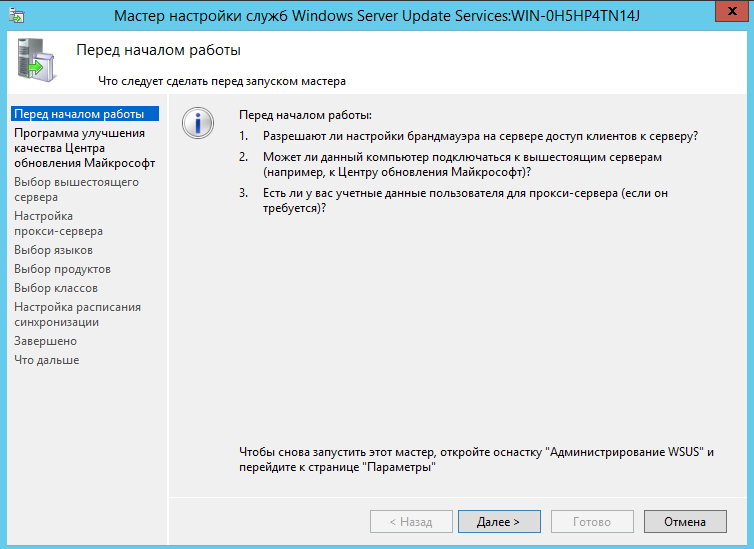Cancel the wizard with 'Отмена'
Image resolution: width=754 pixels, height=549 pixels.
685,522
